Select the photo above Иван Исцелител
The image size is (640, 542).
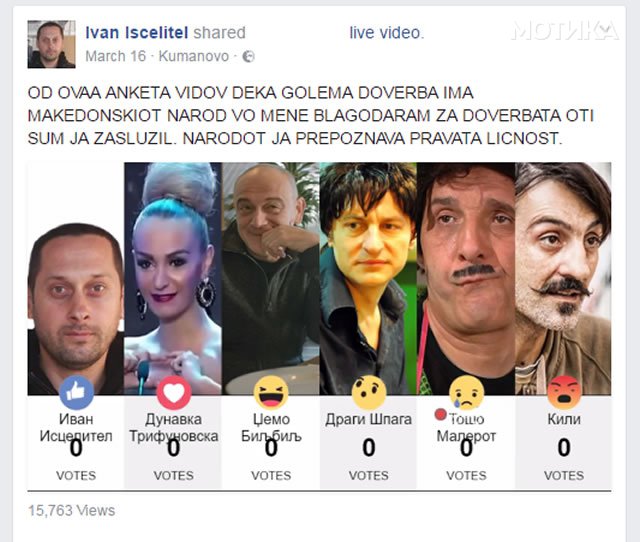76,279
